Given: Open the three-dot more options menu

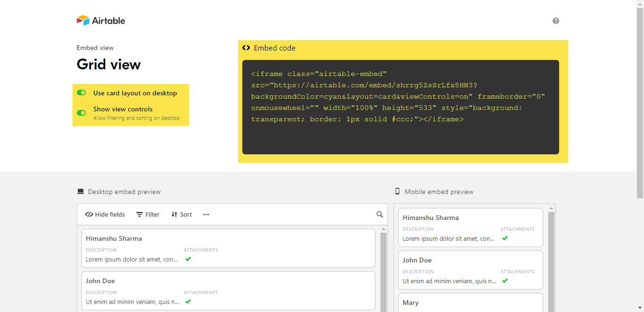Looking at the screenshot, I should pyautogui.click(x=206, y=214).
